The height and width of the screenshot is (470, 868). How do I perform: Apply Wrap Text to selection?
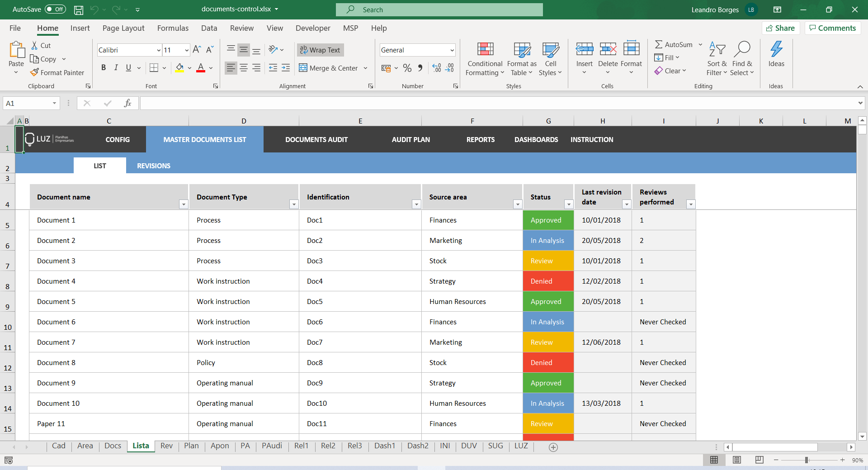click(x=320, y=50)
